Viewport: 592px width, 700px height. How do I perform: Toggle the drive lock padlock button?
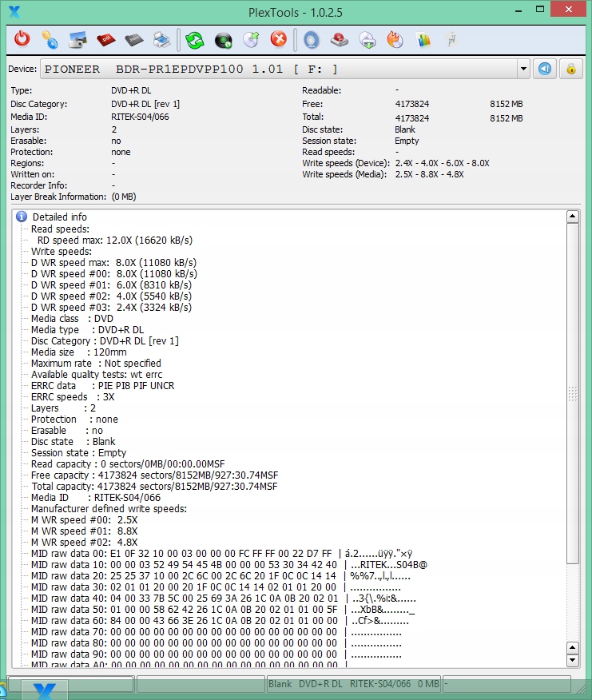point(571,69)
